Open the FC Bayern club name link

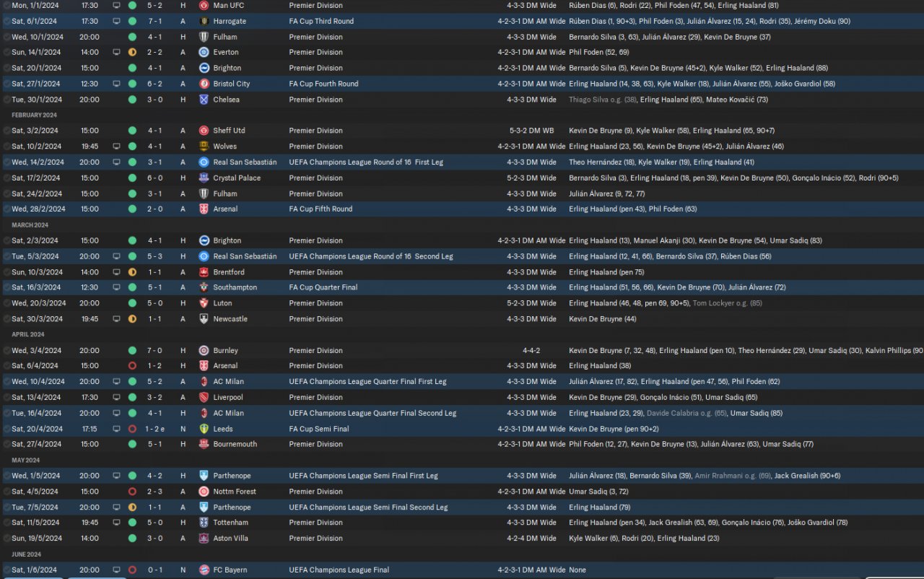coord(230,570)
